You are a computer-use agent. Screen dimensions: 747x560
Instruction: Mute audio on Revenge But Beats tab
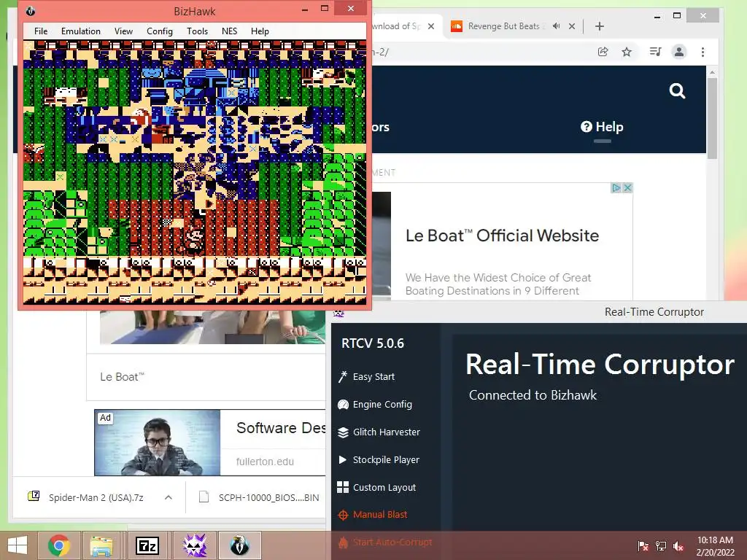point(556,26)
